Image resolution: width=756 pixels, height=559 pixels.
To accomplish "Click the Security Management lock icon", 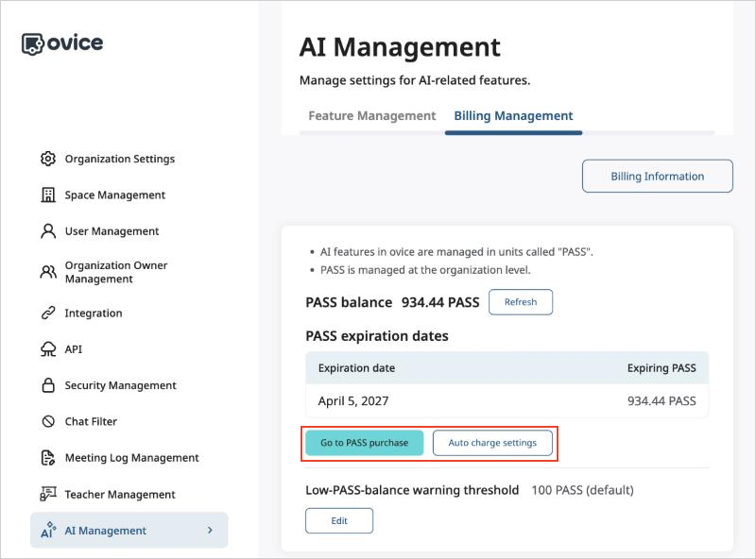I will pyautogui.click(x=48, y=385).
